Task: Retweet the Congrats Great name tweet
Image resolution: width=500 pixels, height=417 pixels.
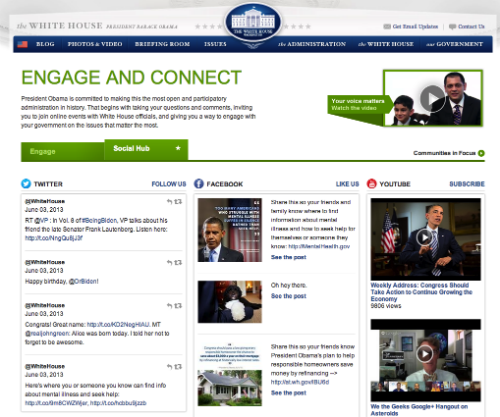Action: coord(178,306)
